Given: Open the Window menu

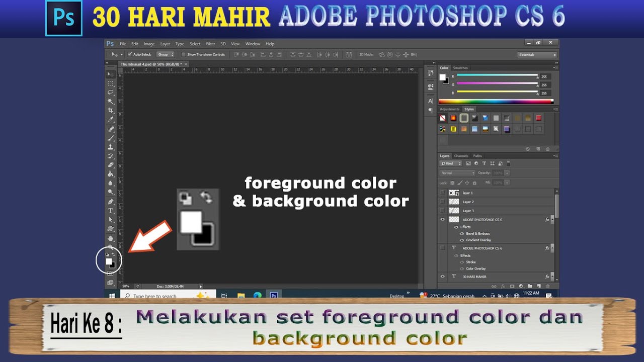Looking at the screenshot, I should click(x=253, y=44).
